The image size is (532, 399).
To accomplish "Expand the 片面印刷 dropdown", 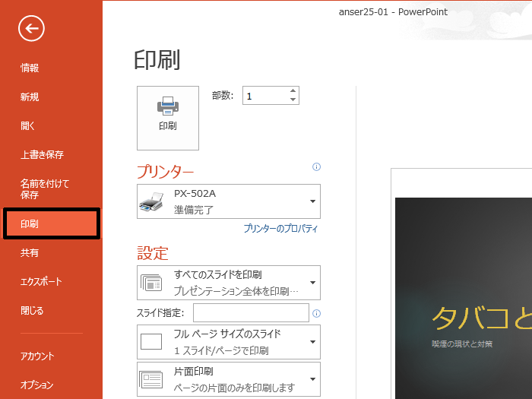I will pyautogui.click(x=228, y=379).
